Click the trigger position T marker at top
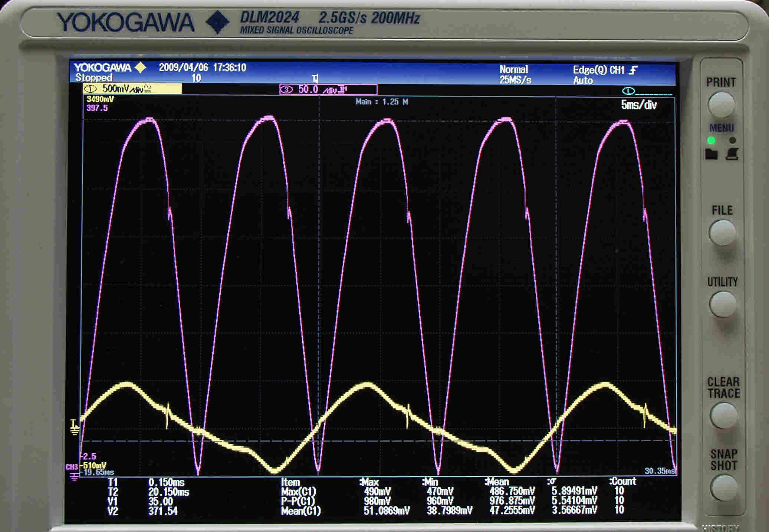Viewport: 769px width, 532px height. point(315,78)
